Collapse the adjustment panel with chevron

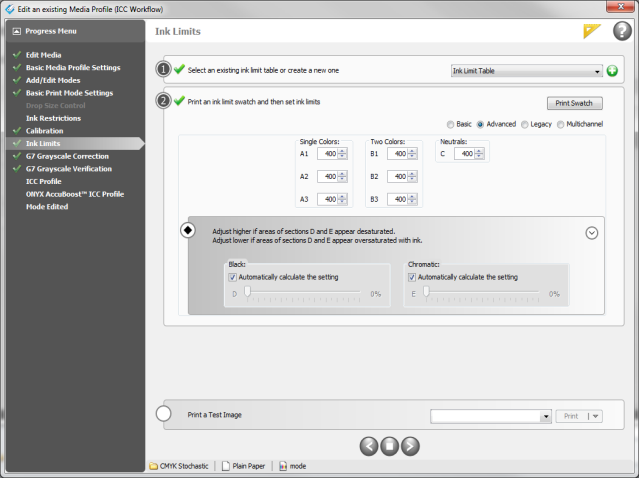591,232
